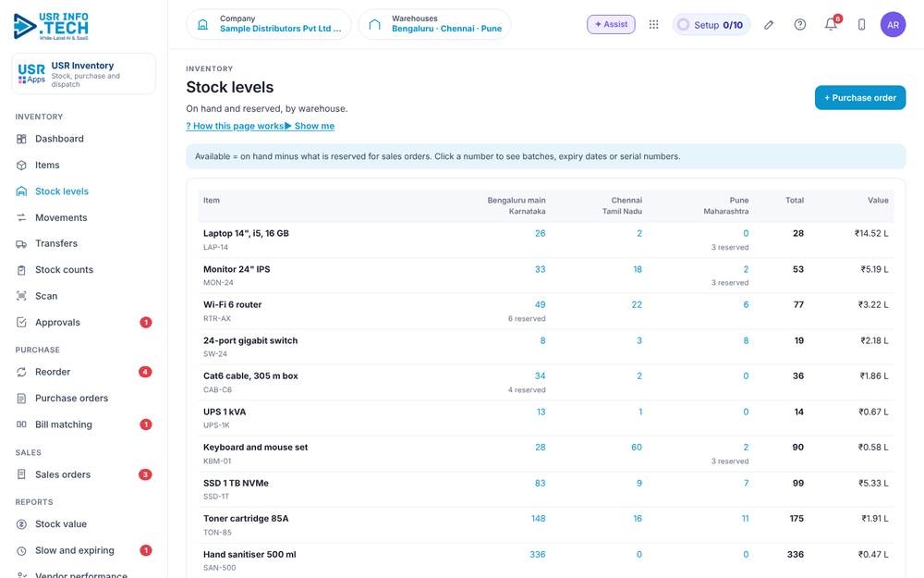
Task: Open the Setup 0/10 progress pill
Action: pos(711,24)
